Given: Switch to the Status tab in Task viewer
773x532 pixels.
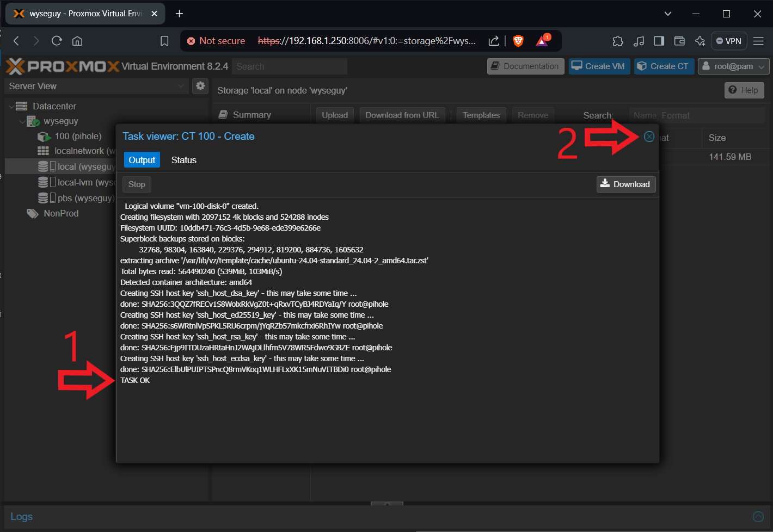Looking at the screenshot, I should click(x=183, y=160).
